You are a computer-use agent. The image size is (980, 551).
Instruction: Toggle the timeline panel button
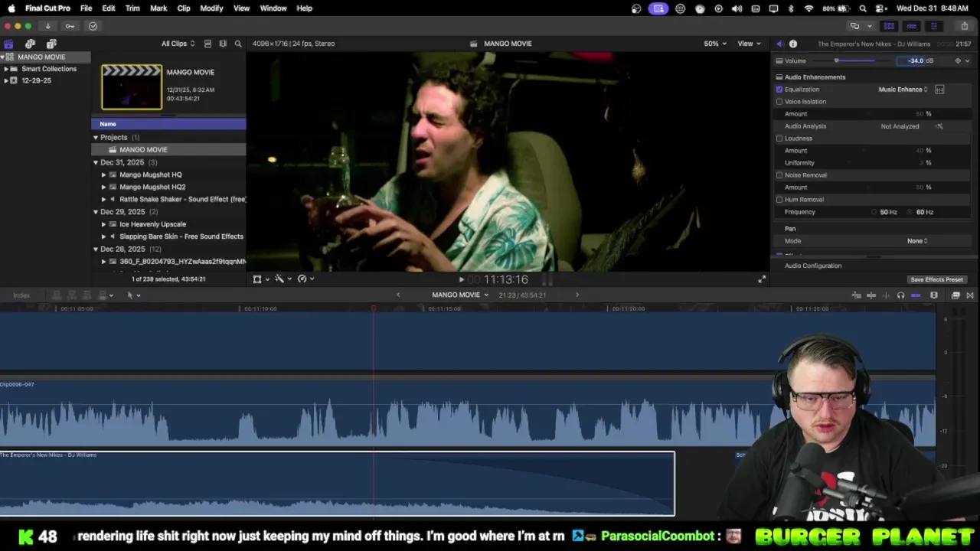click(x=911, y=26)
